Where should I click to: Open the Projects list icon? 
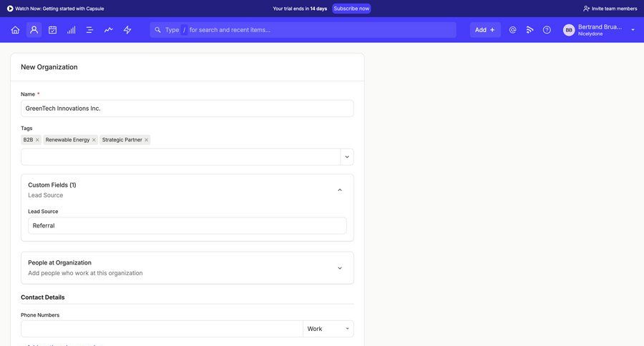point(90,30)
